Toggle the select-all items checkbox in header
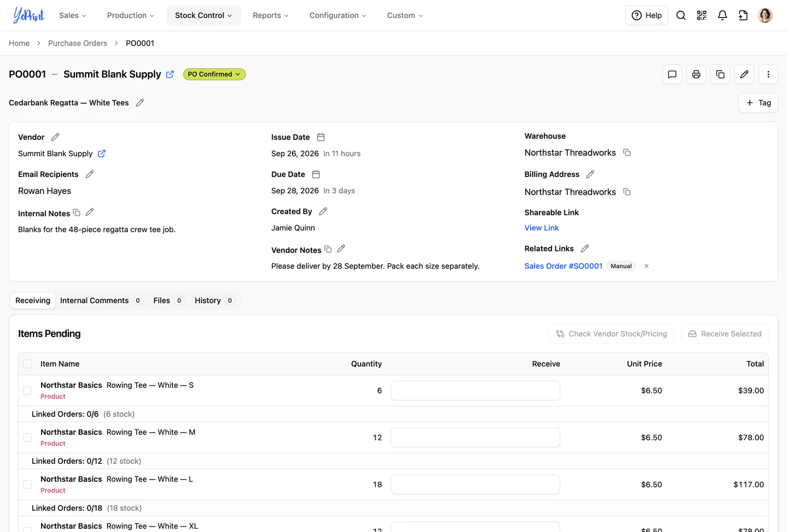The width and height of the screenshot is (787, 532). click(27, 364)
